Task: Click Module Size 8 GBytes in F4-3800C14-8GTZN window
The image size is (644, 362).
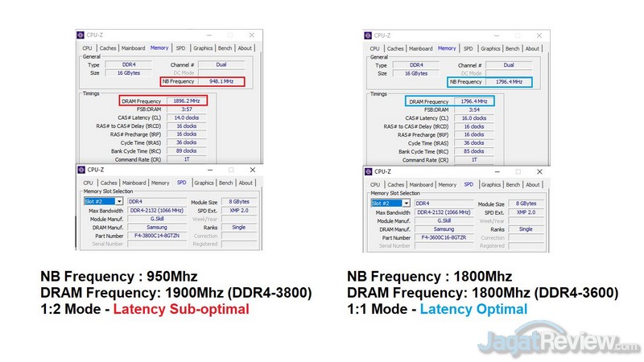Action: click(239, 202)
